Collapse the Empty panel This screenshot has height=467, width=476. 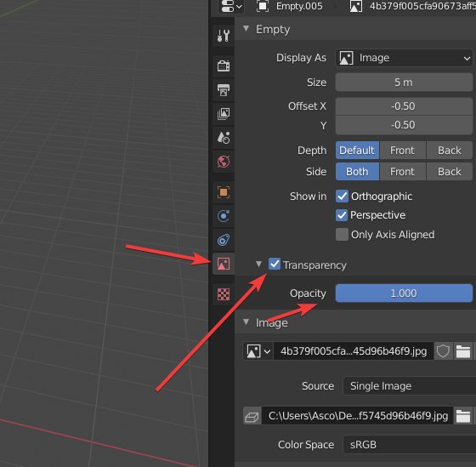(x=246, y=29)
